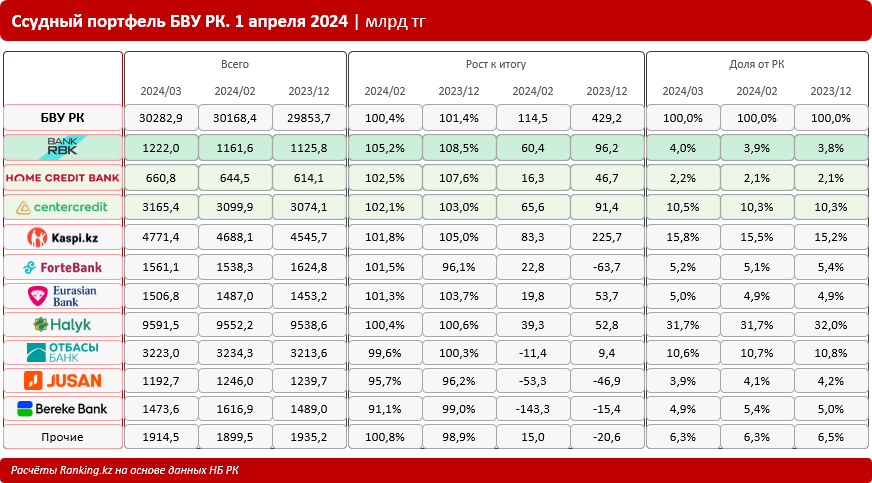Click the 'Доля от РК' group header

coord(756,64)
